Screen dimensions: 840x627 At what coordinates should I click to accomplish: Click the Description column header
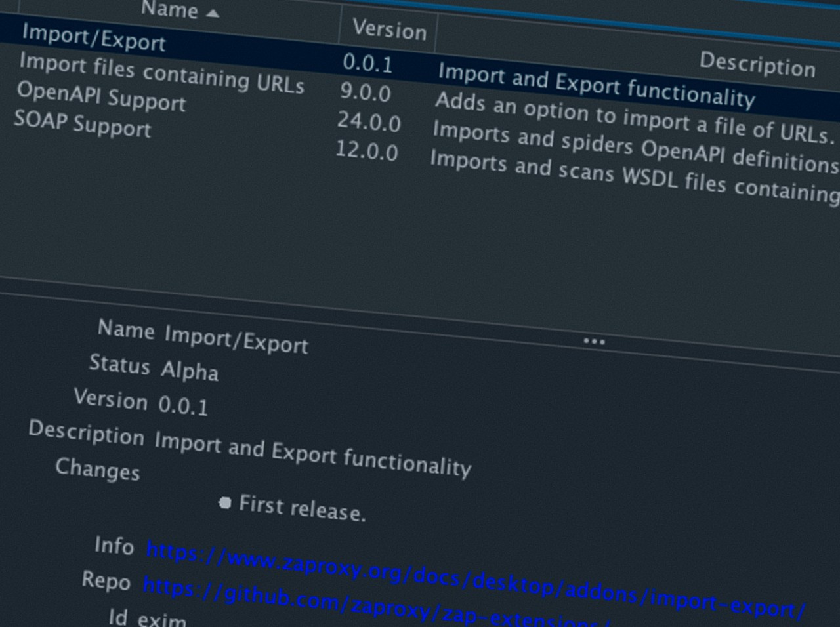coord(757,64)
